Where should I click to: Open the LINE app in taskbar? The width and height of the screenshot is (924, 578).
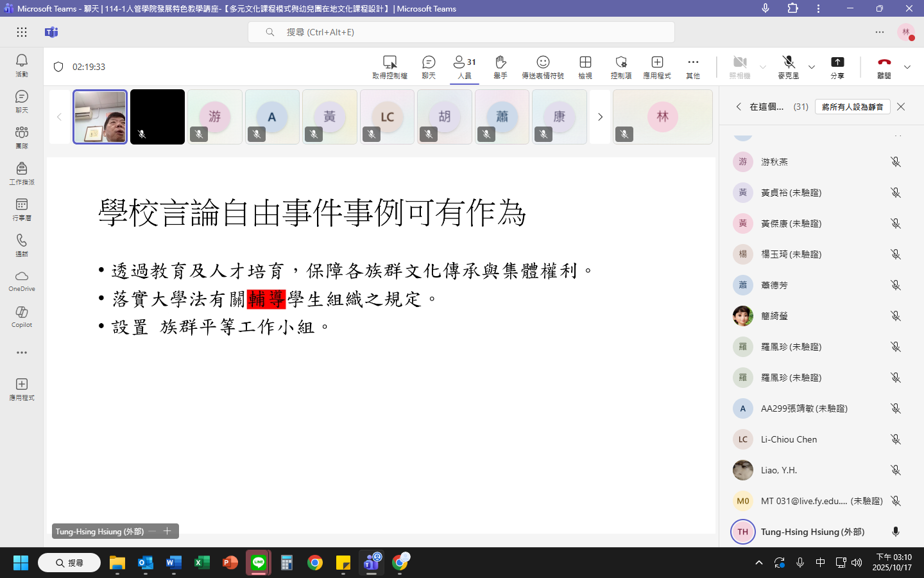click(259, 563)
